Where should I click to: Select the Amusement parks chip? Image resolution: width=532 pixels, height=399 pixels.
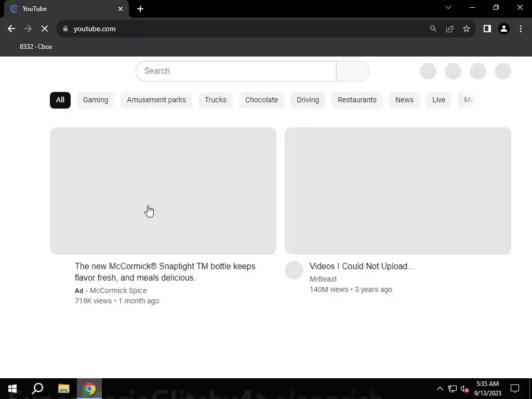pyautogui.click(x=156, y=100)
